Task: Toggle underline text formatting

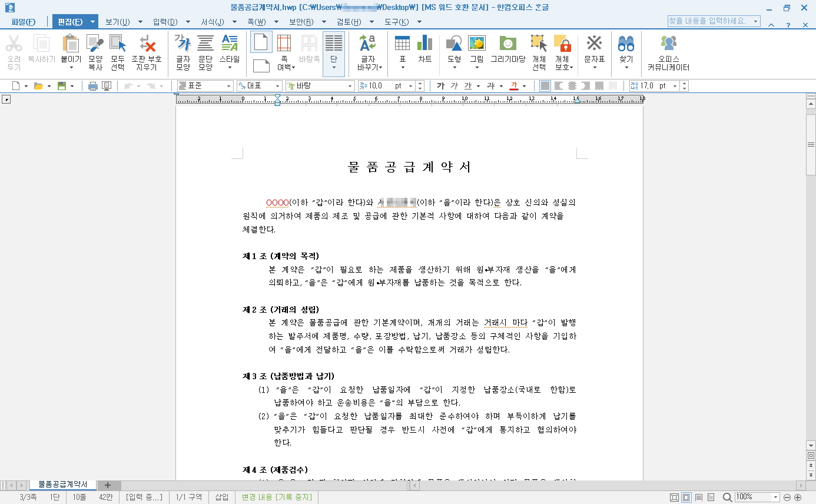Action: point(468,86)
